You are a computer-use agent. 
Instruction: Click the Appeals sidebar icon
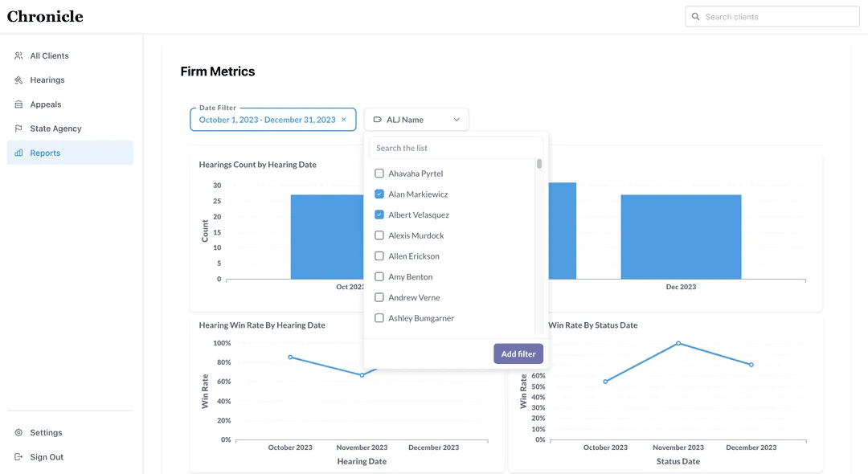coord(19,104)
